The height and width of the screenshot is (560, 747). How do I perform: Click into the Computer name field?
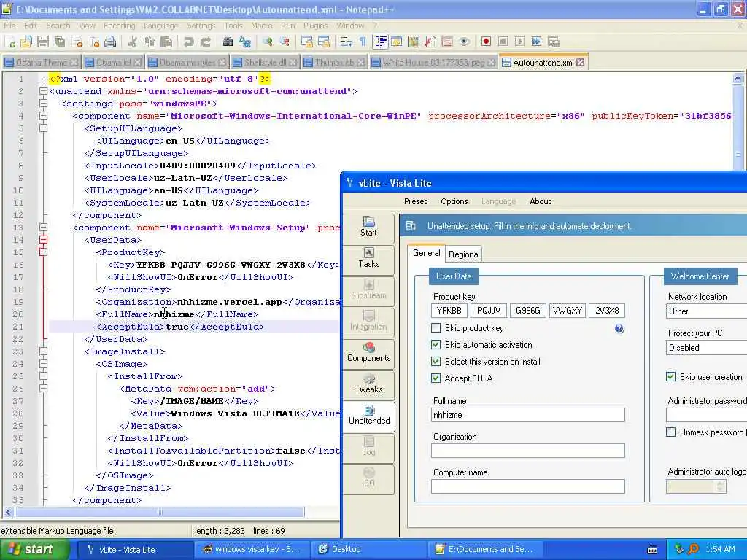click(x=528, y=486)
